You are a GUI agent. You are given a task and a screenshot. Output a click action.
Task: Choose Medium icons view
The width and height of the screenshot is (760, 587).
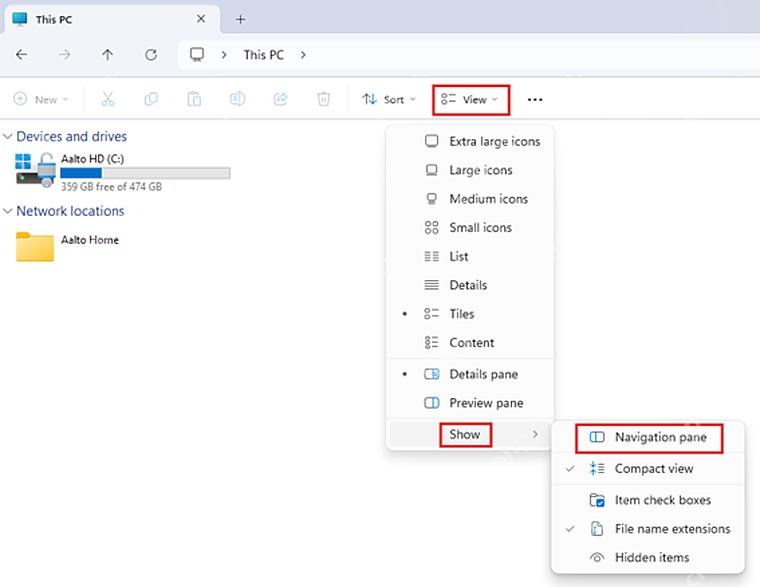pyautogui.click(x=470, y=199)
